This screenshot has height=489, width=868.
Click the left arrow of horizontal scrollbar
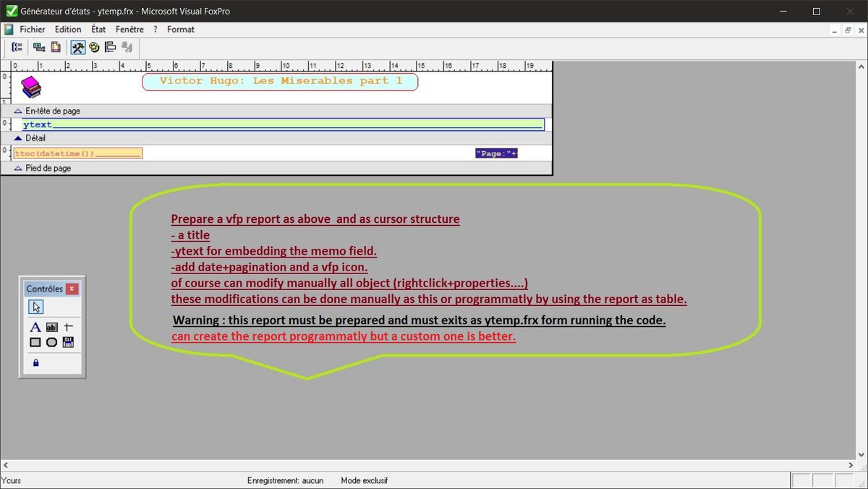[5, 465]
